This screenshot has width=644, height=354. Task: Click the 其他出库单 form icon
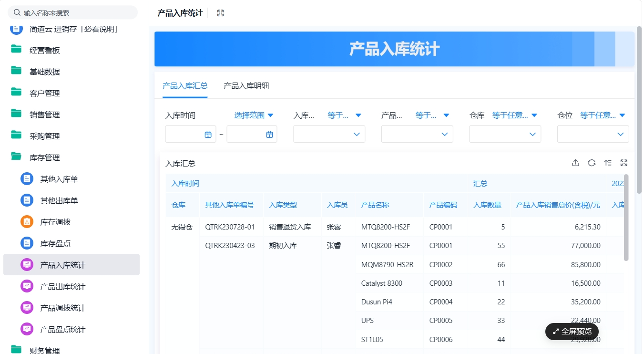[27, 200]
